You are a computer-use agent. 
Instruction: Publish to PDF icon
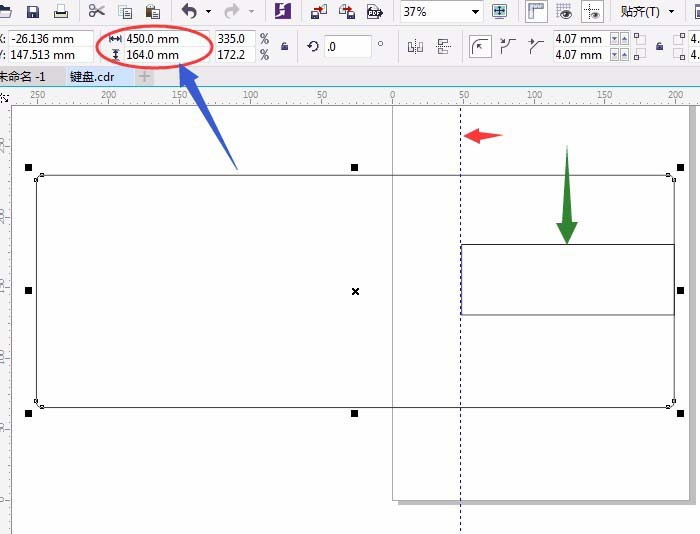[x=375, y=12]
